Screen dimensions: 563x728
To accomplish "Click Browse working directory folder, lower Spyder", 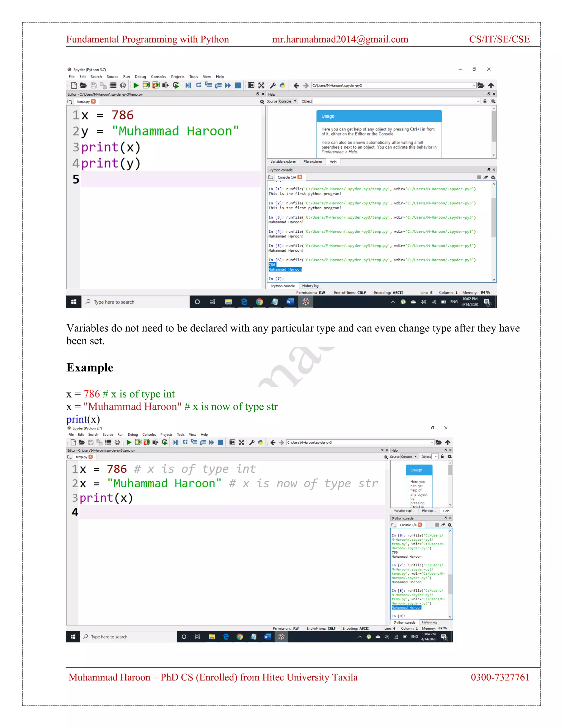I will [438, 442].
